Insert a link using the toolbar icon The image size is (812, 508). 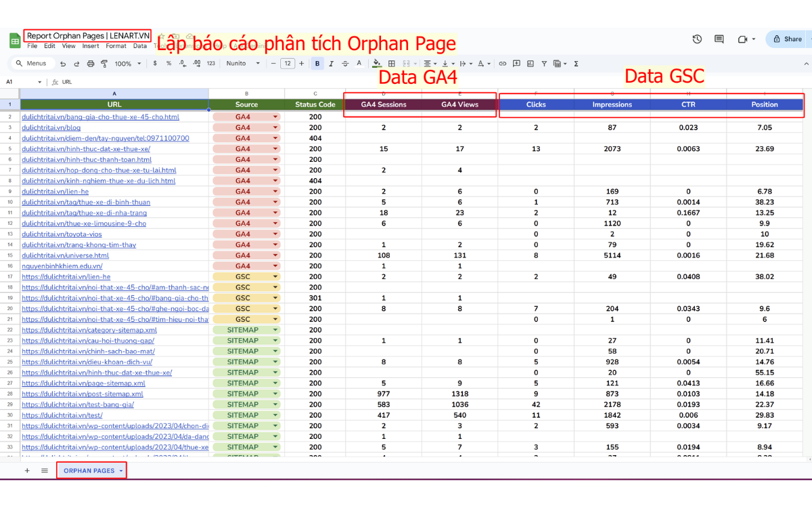tap(502, 63)
